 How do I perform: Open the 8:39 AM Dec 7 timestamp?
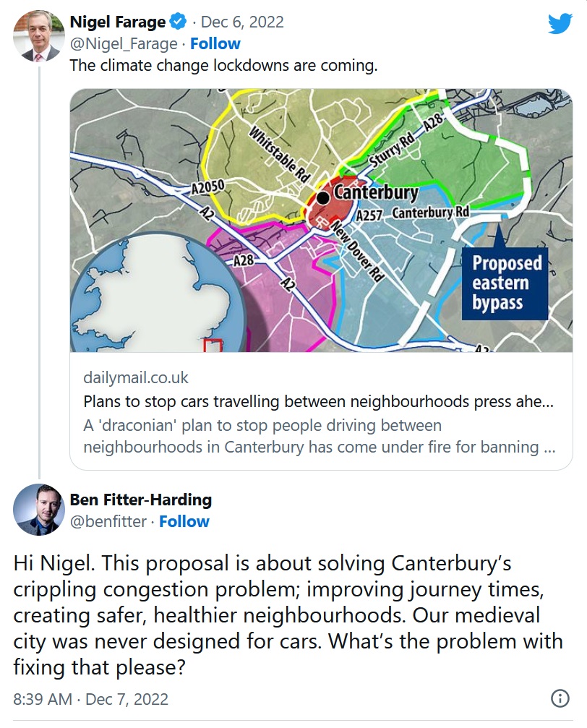pos(91,699)
